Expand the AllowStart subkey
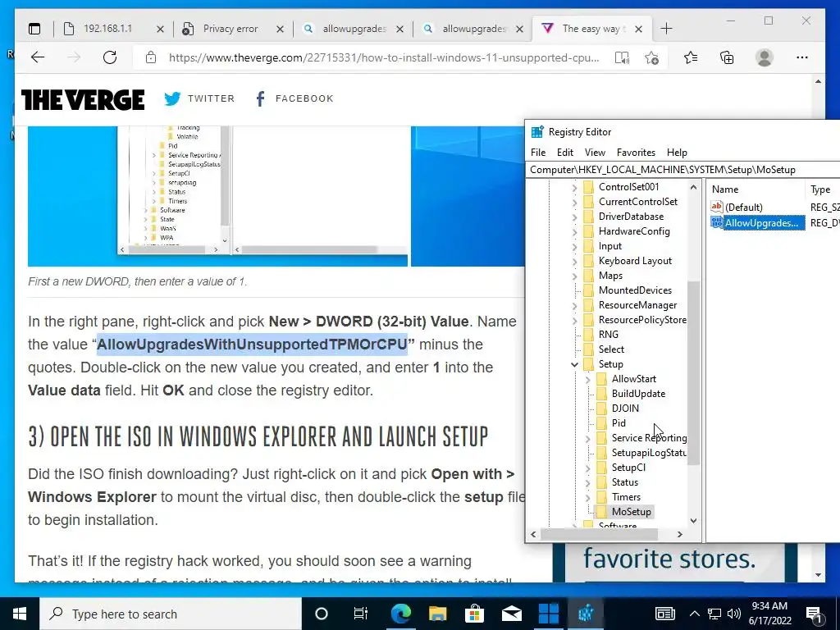 (x=587, y=379)
